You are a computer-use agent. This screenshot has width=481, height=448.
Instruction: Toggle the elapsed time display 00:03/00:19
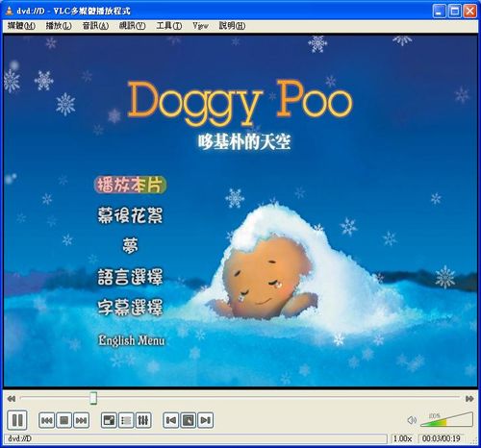(442, 438)
